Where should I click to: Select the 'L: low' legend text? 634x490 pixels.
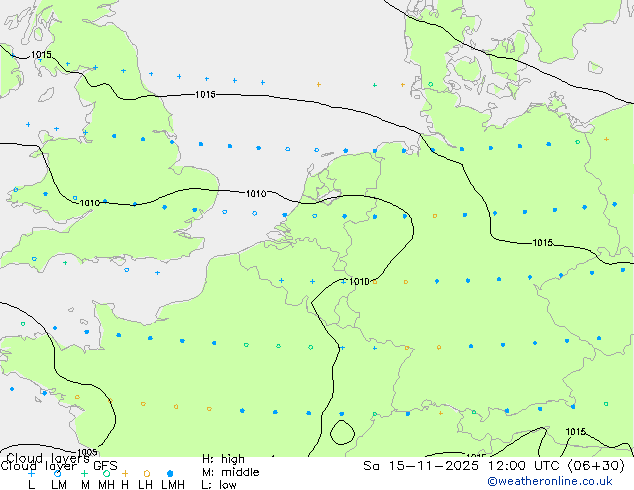click(219, 485)
